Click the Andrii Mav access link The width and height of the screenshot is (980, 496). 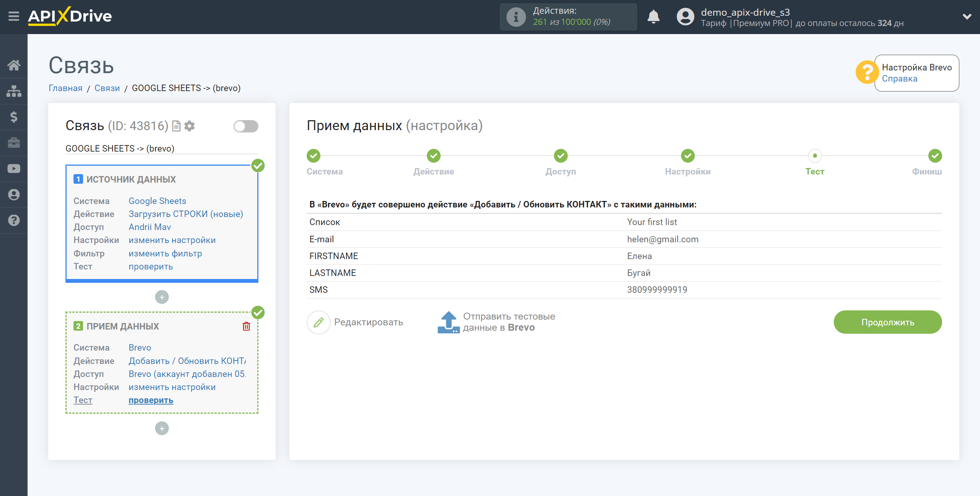coord(150,227)
